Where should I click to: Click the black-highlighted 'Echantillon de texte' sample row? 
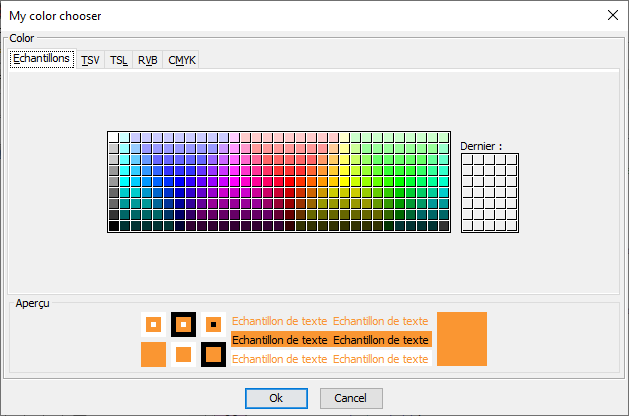pyautogui.click(x=331, y=340)
